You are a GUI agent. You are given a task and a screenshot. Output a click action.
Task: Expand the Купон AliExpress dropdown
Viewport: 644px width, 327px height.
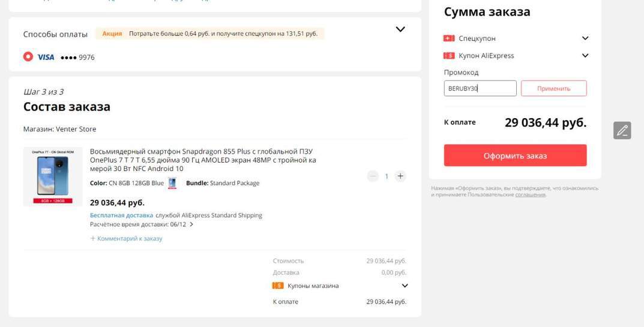(x=585, y=56)
